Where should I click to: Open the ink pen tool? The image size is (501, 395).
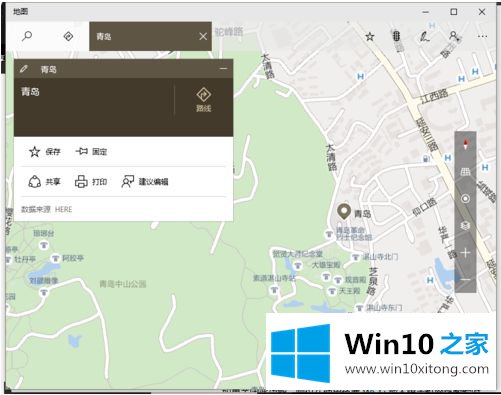(424, 36)
